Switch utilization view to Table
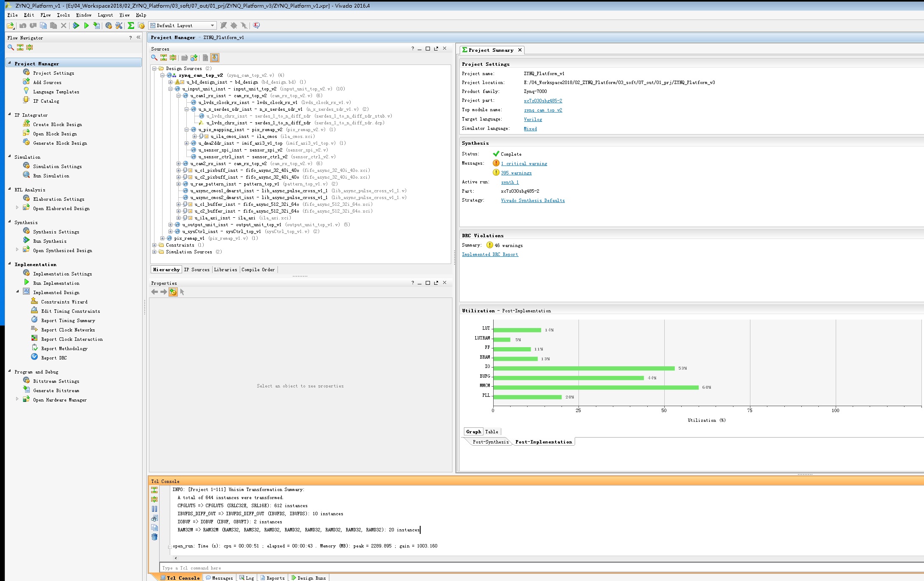Viewport: 924px width, 581px height. click(x=491, y=432)
